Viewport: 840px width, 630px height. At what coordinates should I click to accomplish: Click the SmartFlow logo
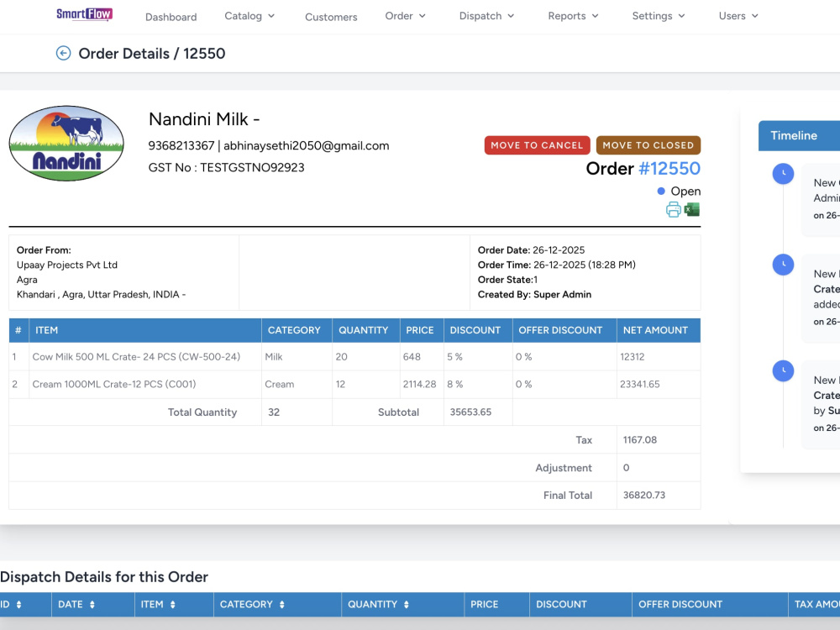coord(84,14)
